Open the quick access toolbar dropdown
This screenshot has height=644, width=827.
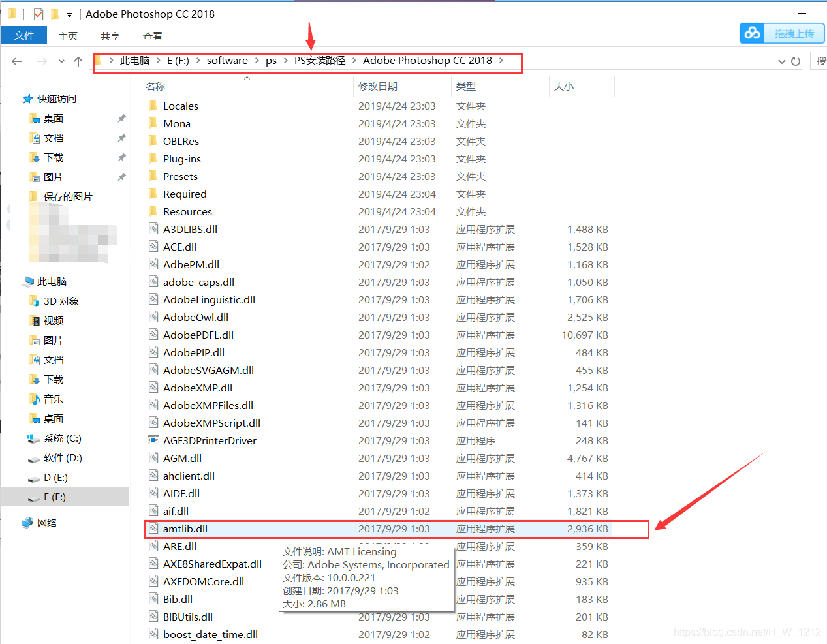pos(69,14)
